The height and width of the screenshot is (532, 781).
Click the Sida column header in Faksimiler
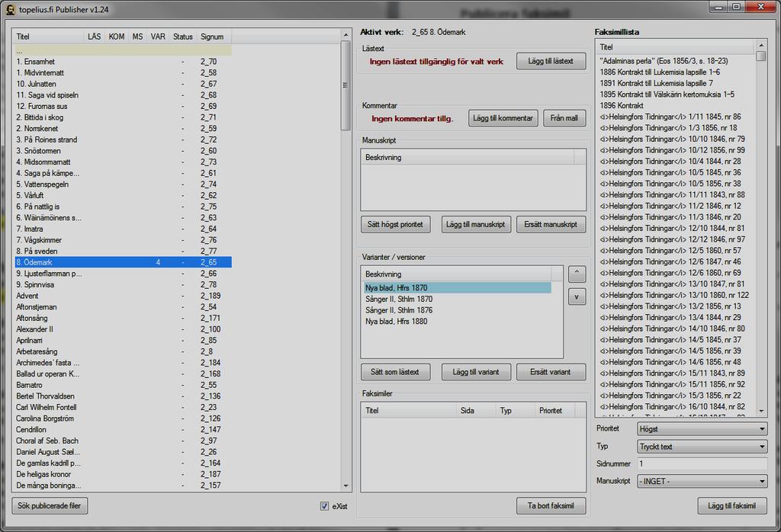coord(476,411)
